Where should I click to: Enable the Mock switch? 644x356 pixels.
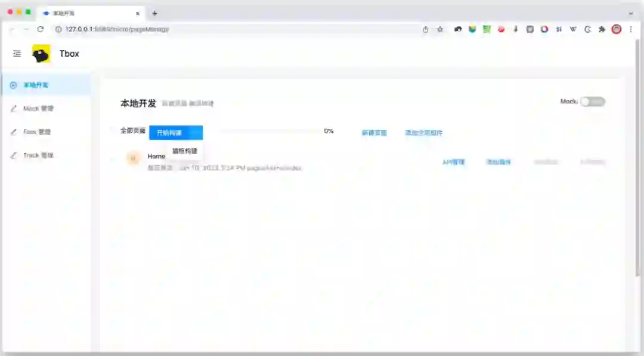click(593, 101)
